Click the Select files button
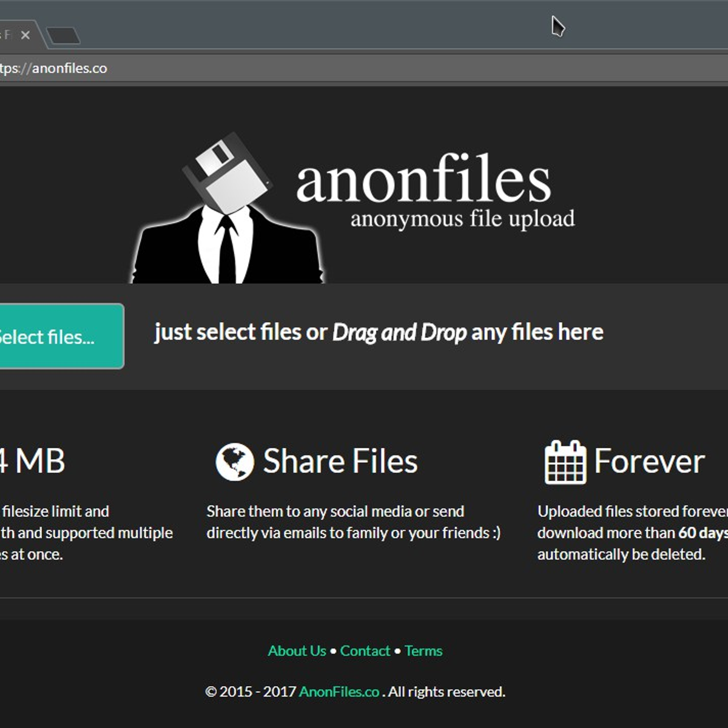 point(61,336)
